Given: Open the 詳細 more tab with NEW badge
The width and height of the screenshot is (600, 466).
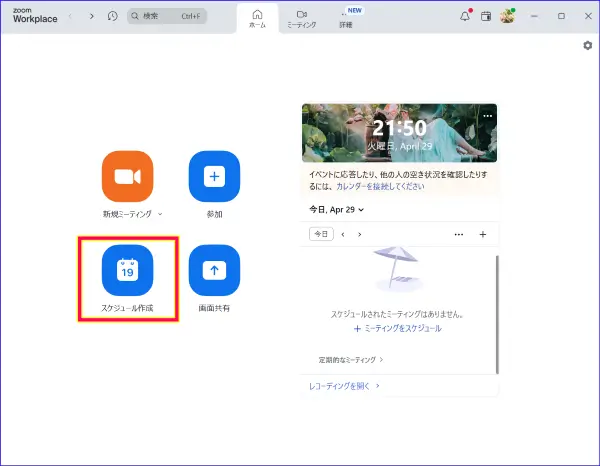Looking at the screenshot, I should point(346,19).
